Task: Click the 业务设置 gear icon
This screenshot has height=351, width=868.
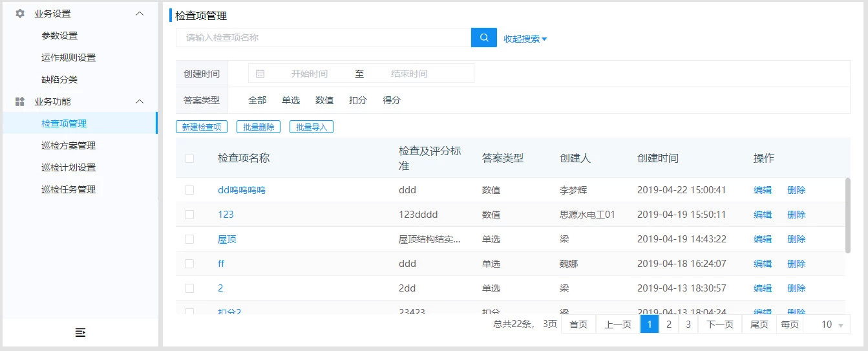Action: point(20,14)
